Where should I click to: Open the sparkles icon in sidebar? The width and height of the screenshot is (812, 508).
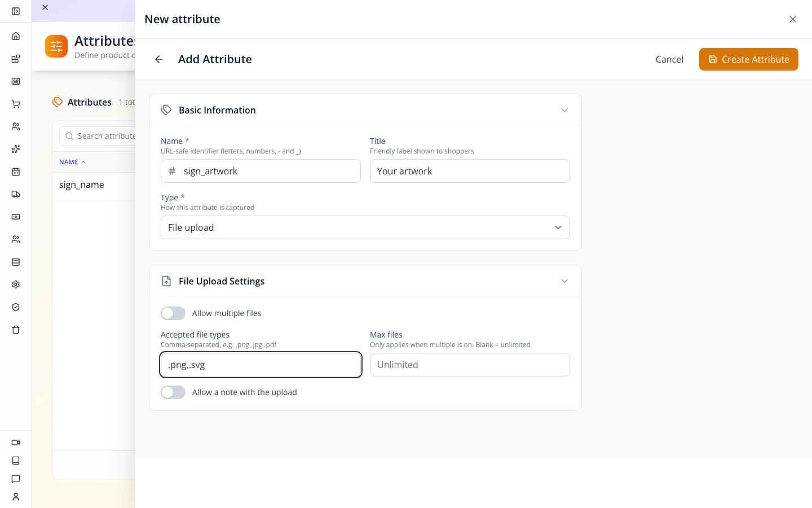(16, 149)
